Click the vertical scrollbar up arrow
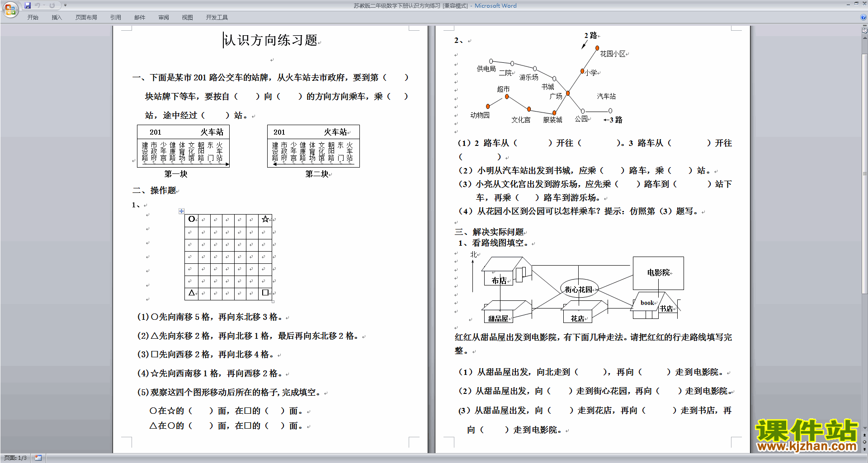Viewport: 868px width, 463px height. click(x=865, y=38)
